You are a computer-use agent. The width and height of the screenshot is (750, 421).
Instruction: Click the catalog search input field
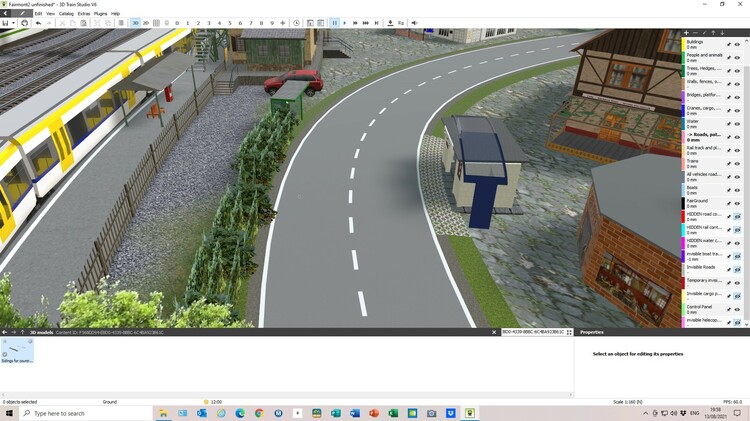click(x=533, y=332)
